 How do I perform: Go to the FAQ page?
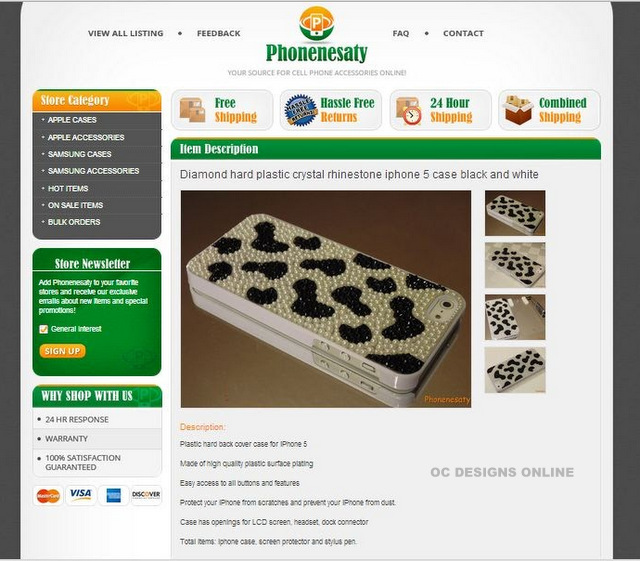click(401, 33)
